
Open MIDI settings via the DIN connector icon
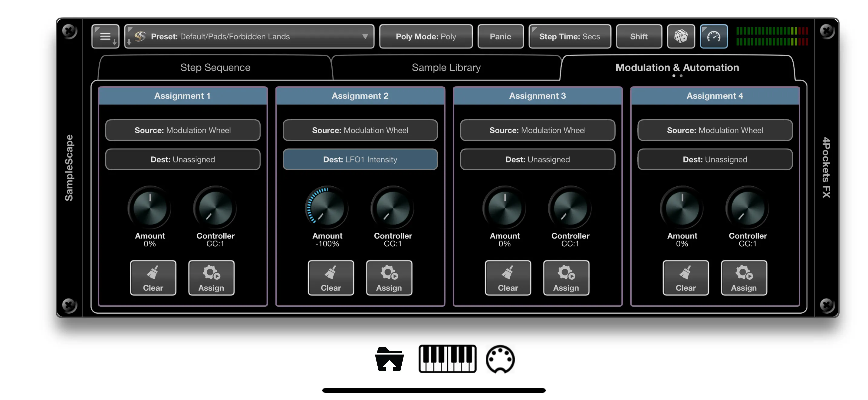pos(500,359)
